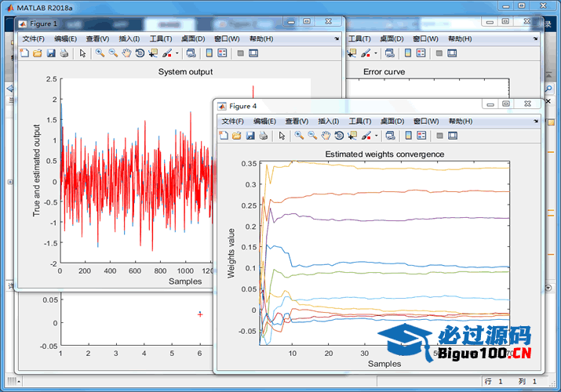This screenshot has width=561, height=392.
Task: Toggle Edit Plot arrow in Figure 1
Action: [82, 53]
